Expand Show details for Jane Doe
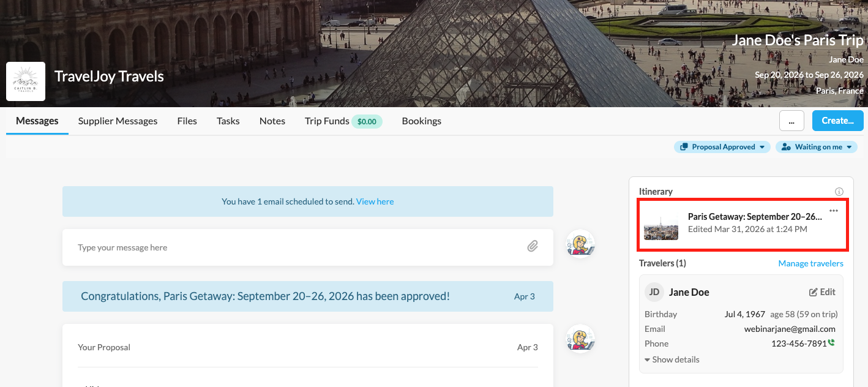The height and width of the screenshot is (387, 868). [x=672, y=359]
